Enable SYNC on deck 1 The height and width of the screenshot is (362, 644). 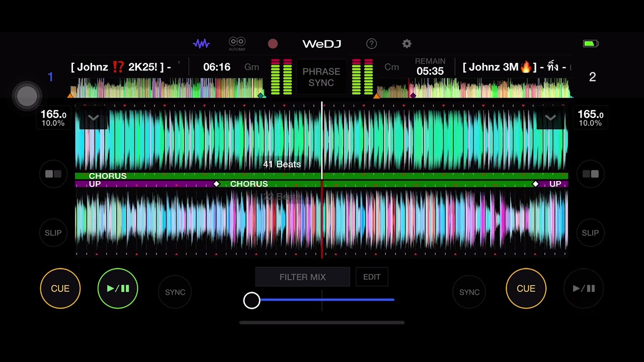click(175, 292)
